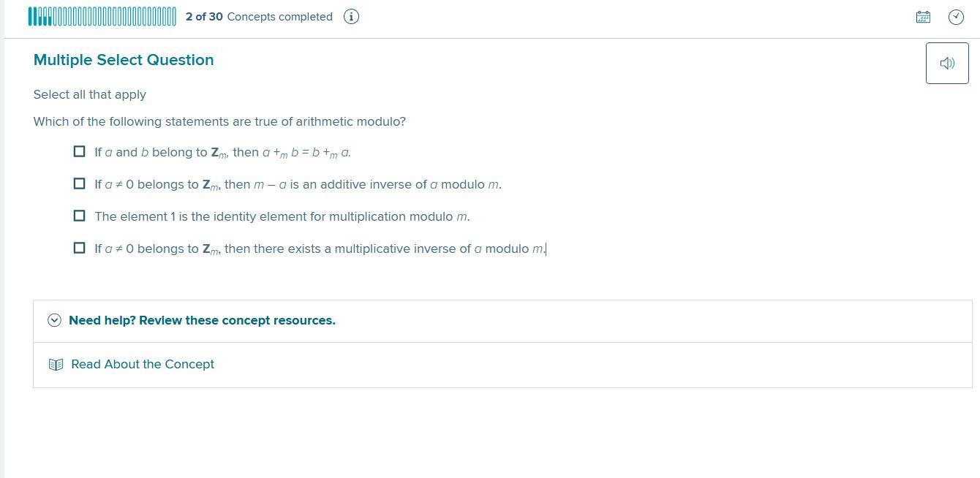
Task: View the Concepts completed info icon
Action: pyautogui.click(x=351, y=16)
